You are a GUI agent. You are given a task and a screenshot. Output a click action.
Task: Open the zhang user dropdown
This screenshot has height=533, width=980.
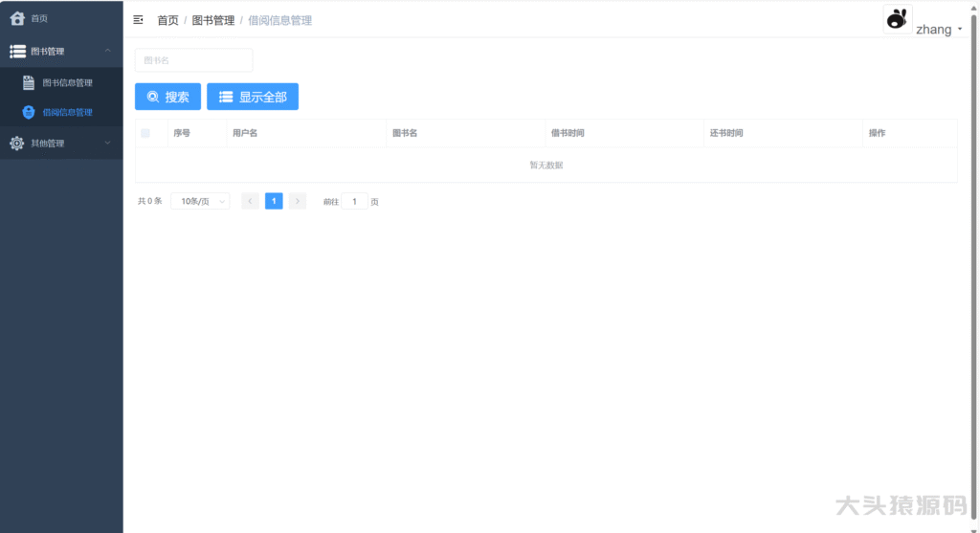[939, 30]
